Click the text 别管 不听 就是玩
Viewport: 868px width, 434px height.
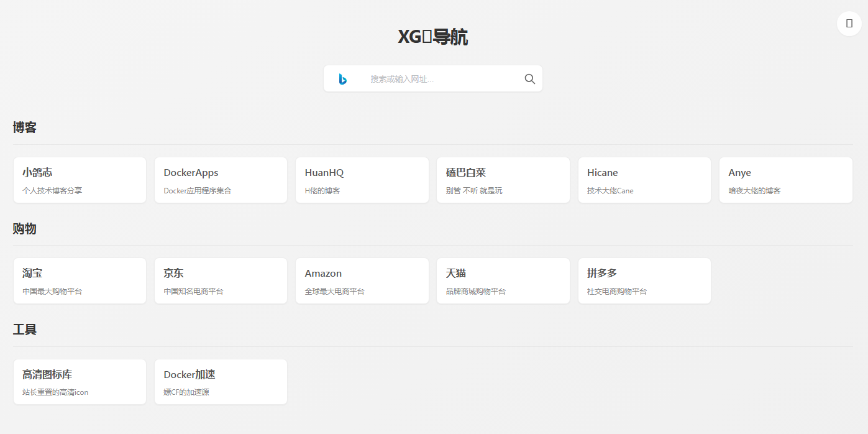474,191
